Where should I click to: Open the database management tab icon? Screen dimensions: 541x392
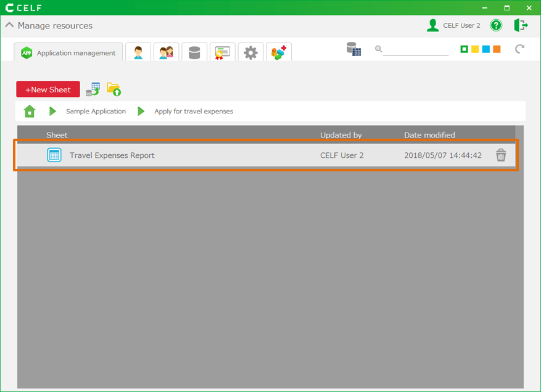(194, 53)
